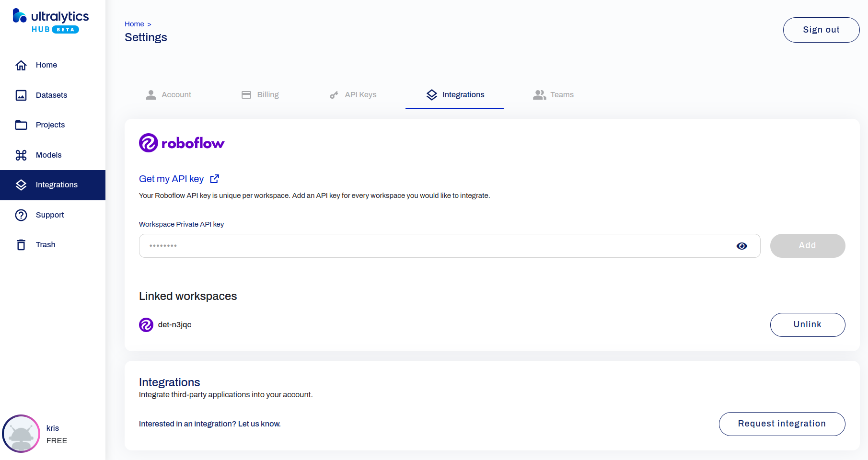Screen dimensions: 868x460
Task: Click the Linked workspaces heading
Action: [188, 296]
